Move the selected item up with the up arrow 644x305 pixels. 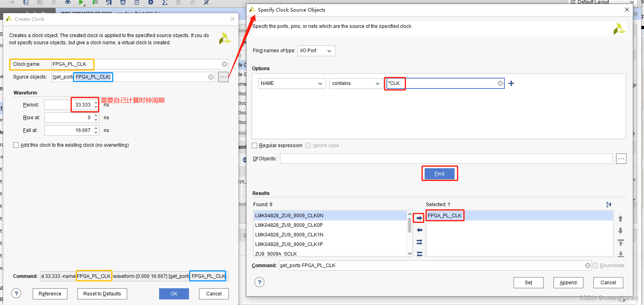(620, 218)
